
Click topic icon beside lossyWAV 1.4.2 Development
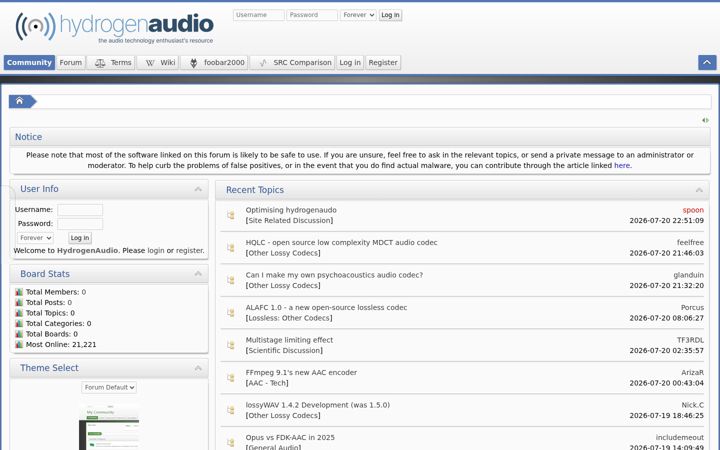tap(231, 410)
